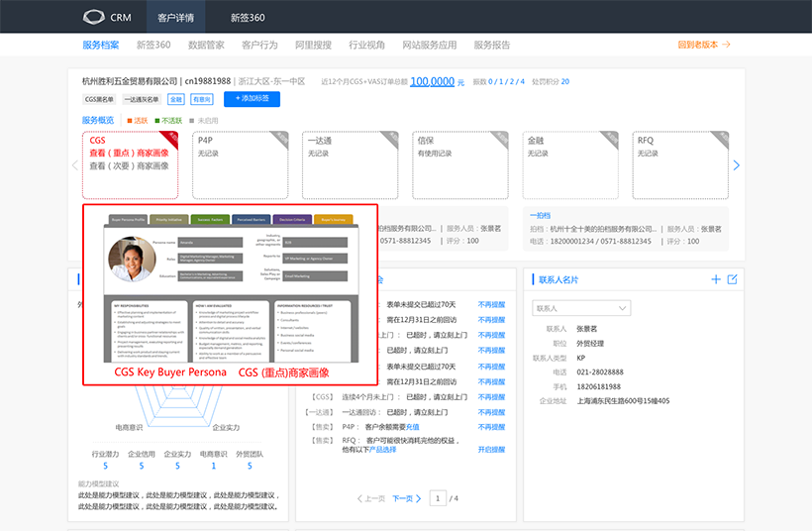Click the 处罚积分 20 value
The image size is (812, 531).
coord(565,82)
